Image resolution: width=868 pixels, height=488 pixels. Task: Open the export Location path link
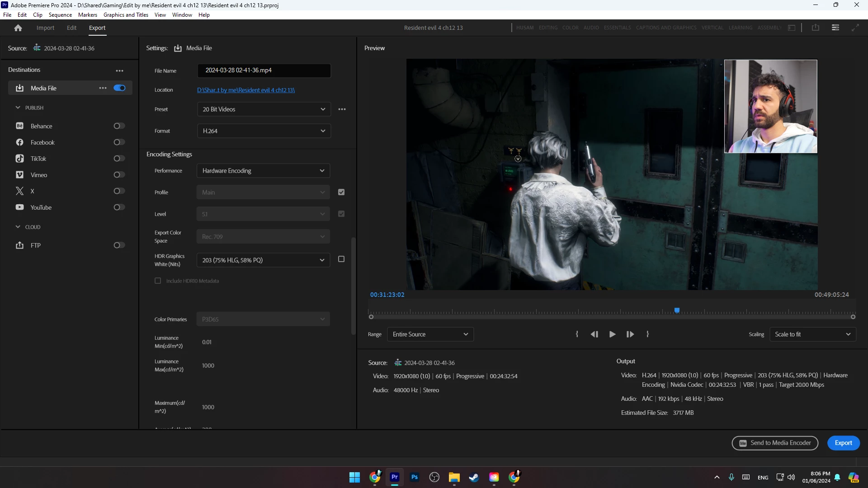click(x=245, y=90)
